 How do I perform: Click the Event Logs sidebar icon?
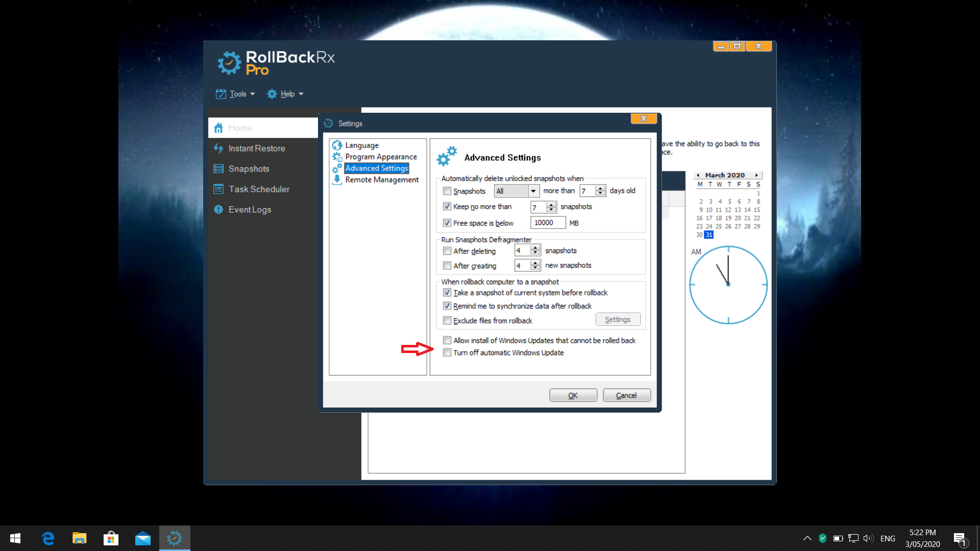(x=218, y=210)
